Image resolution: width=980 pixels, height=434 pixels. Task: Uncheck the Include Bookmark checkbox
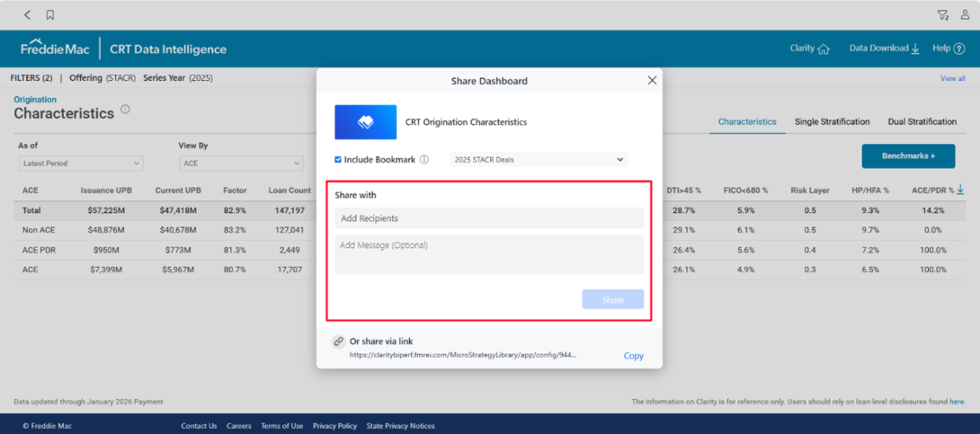(x=338, y=160)
